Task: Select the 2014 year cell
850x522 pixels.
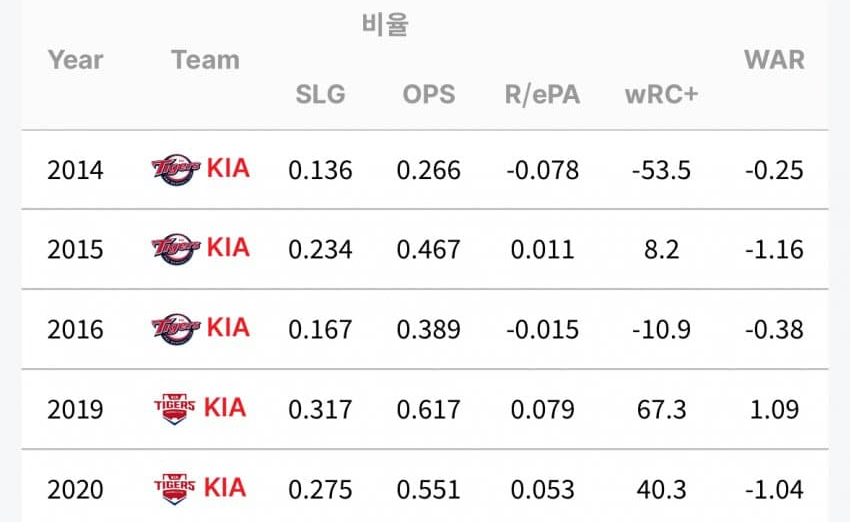Action: pyautogui.click(x=75, y=170)
